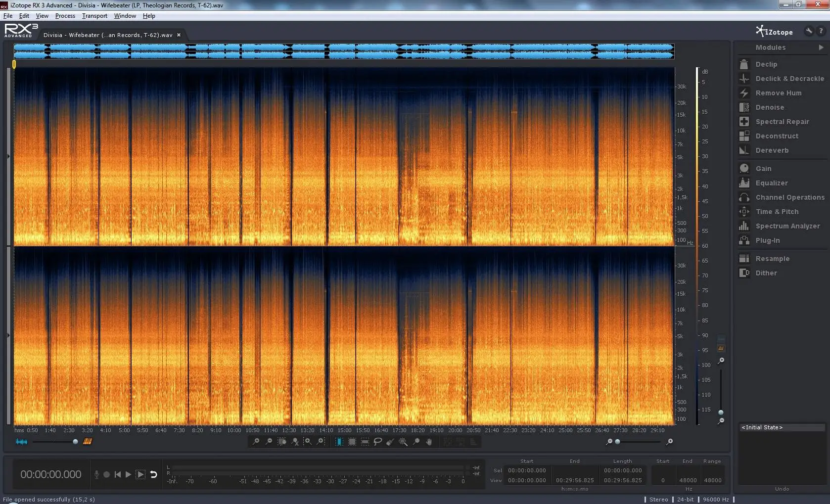Toggle the left channel selection arrow
830x504 pixels.
8,156
